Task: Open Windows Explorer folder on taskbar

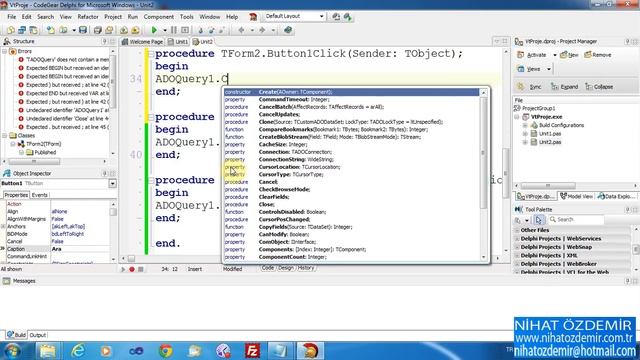Action: [48, 351]
